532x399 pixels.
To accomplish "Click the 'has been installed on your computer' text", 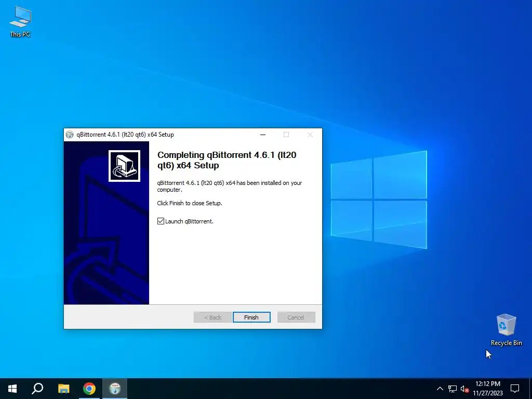I will 229,187.
